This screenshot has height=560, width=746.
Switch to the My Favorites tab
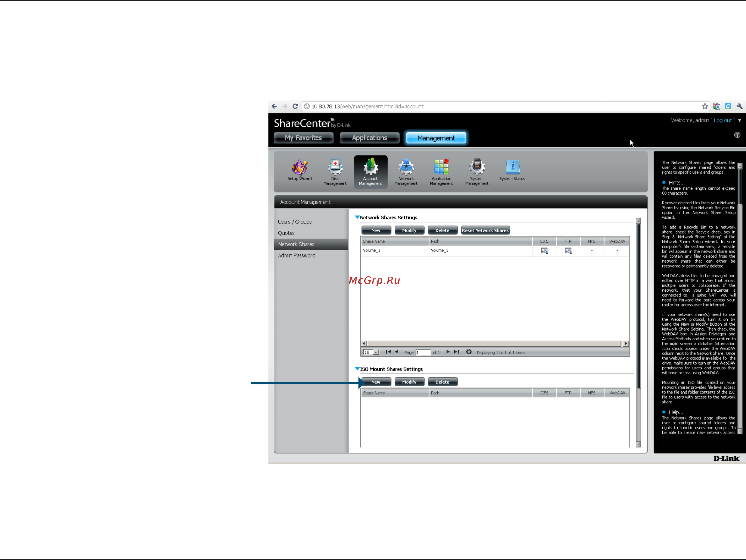(x=303, y=138)
